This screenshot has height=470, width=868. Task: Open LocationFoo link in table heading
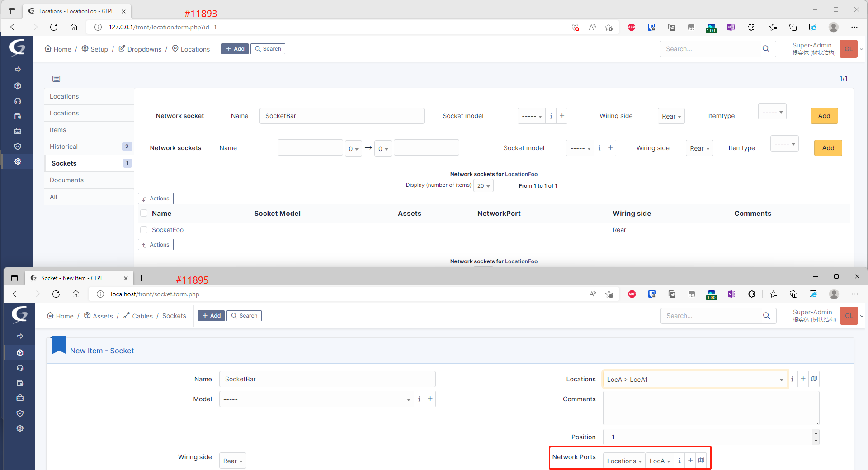coord(521,174)
